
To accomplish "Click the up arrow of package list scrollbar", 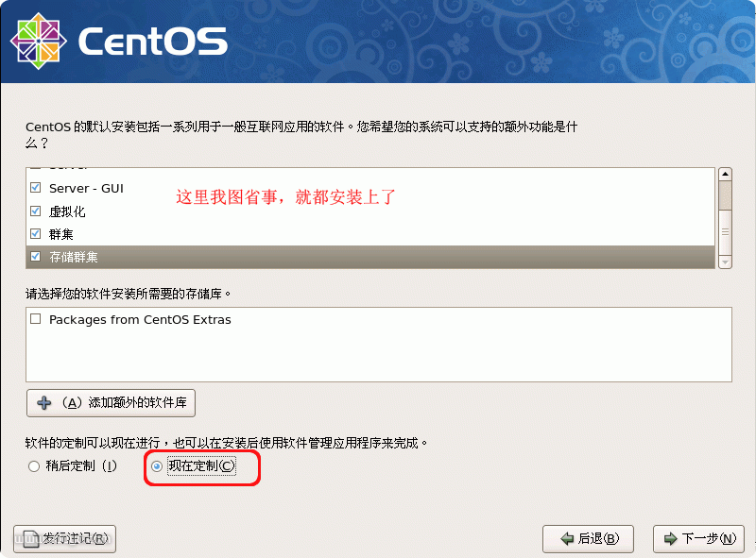I will point(726,175).
